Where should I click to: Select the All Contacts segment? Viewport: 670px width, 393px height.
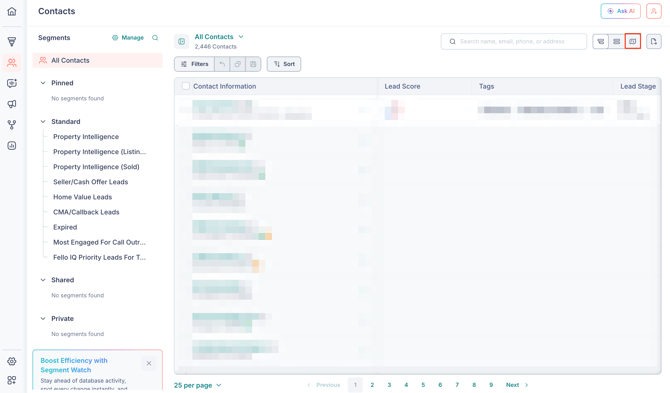pos(97,60)
